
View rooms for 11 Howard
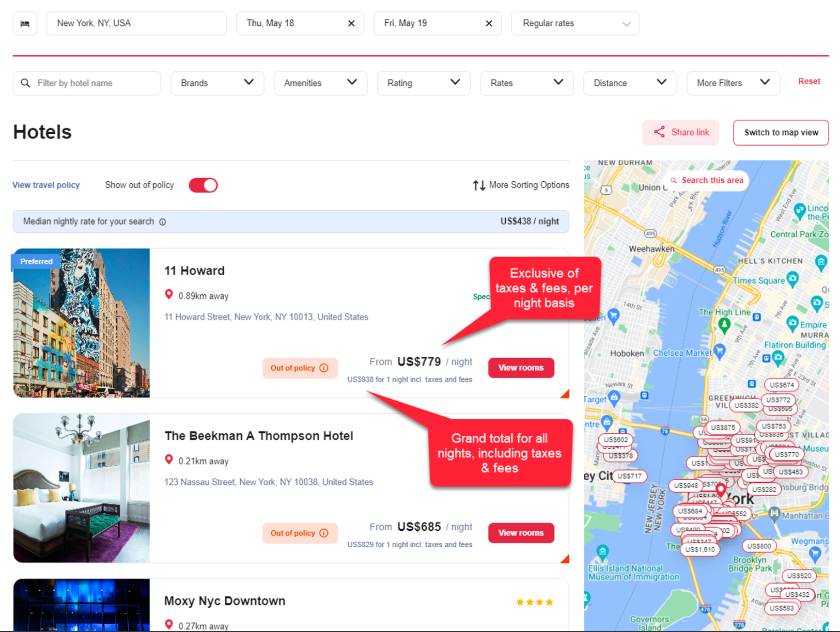(521, 368)
